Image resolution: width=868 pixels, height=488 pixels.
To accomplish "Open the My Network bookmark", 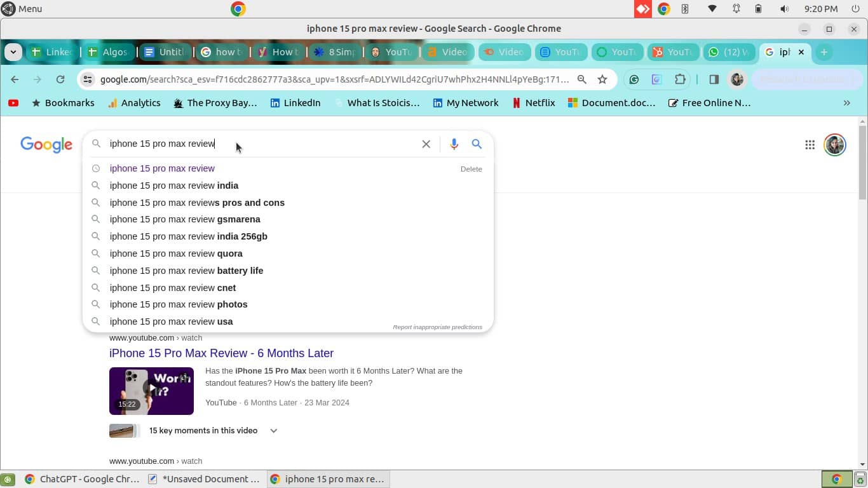I will click(x=466, y=103).
